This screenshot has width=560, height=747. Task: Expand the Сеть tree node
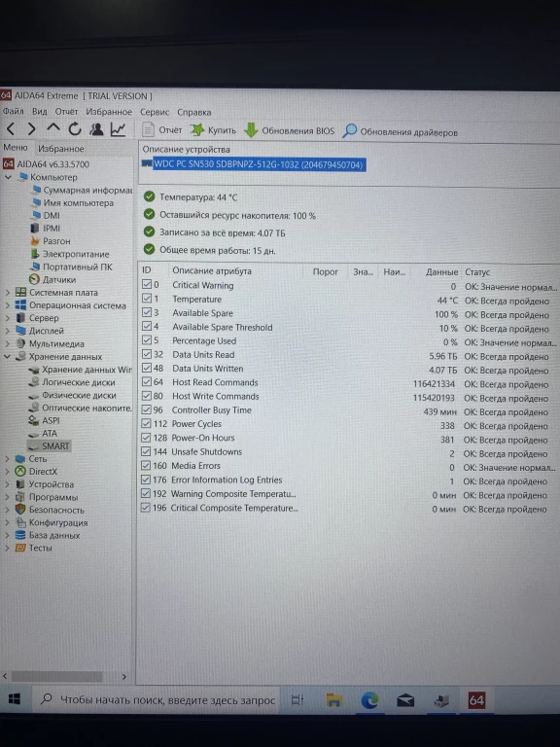tap(7, 459)
